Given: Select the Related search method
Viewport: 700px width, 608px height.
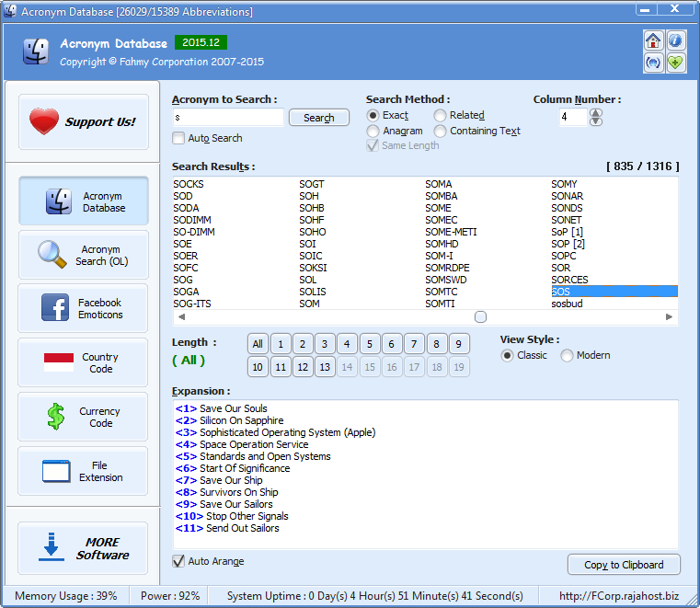Looking at the screenshot, I should pos(440,116).
